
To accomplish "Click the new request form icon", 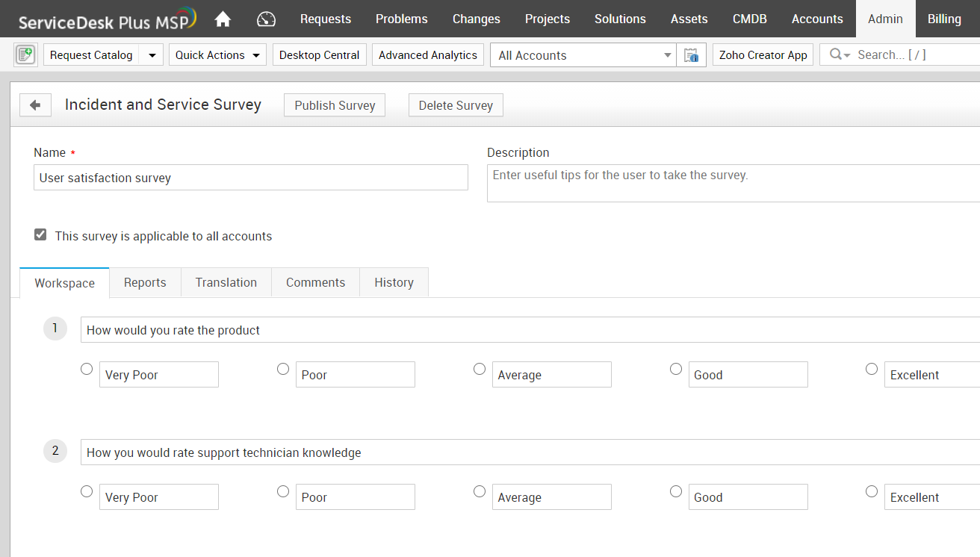I will point(25,55).
